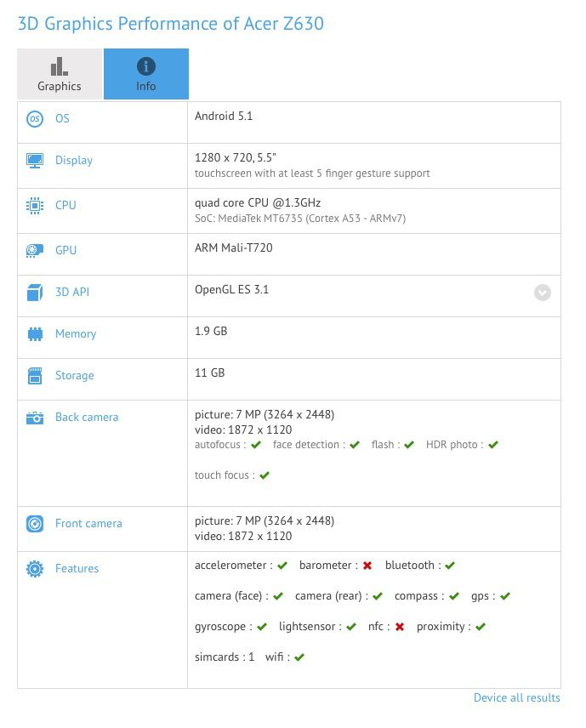586x728 pixels.
Task: Click the gps check mark
Action: click(505, 596)
